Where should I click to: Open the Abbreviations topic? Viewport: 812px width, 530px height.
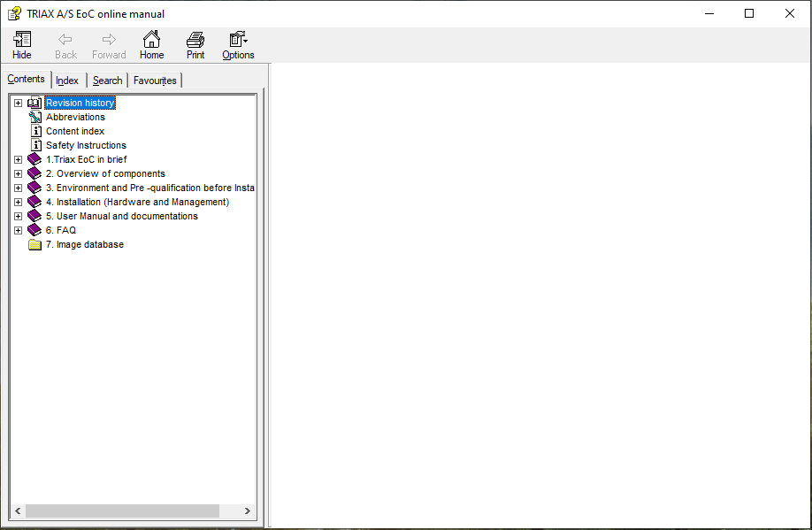[75, 117]
